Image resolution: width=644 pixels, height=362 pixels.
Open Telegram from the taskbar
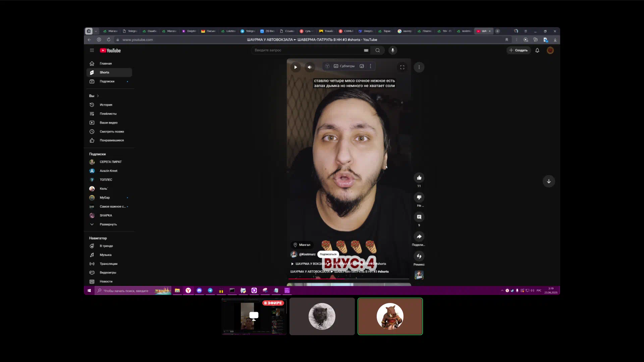210,291
